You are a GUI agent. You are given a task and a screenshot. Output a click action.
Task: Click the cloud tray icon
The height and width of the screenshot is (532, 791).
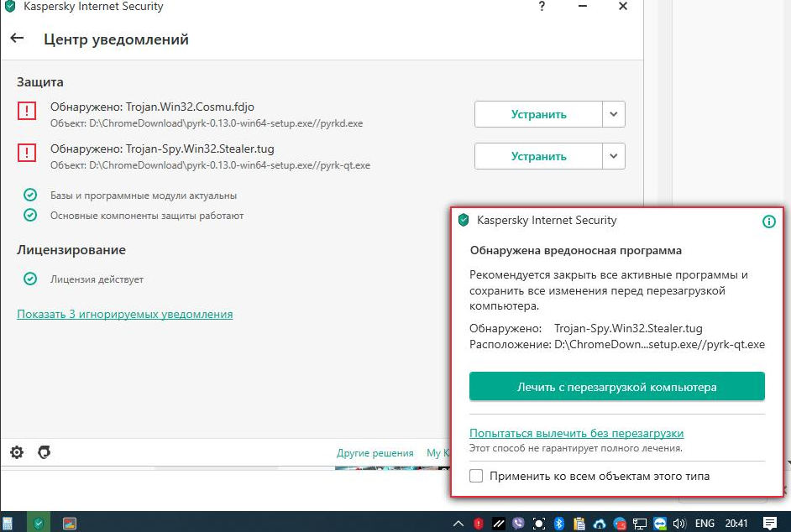600,524
